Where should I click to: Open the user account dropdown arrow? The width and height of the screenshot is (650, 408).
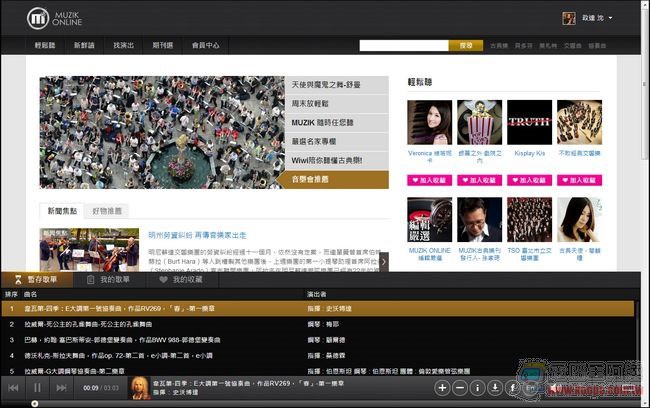click(x=610, y=18)
